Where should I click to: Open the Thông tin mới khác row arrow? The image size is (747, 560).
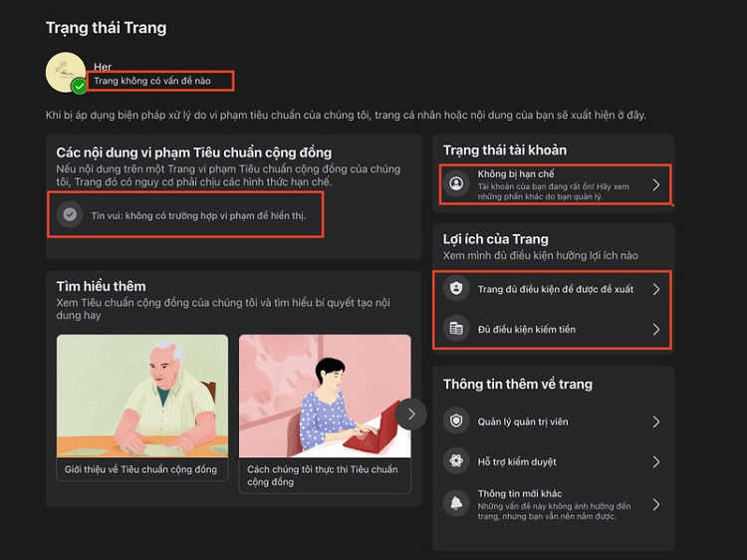click(x=655, y=504)
